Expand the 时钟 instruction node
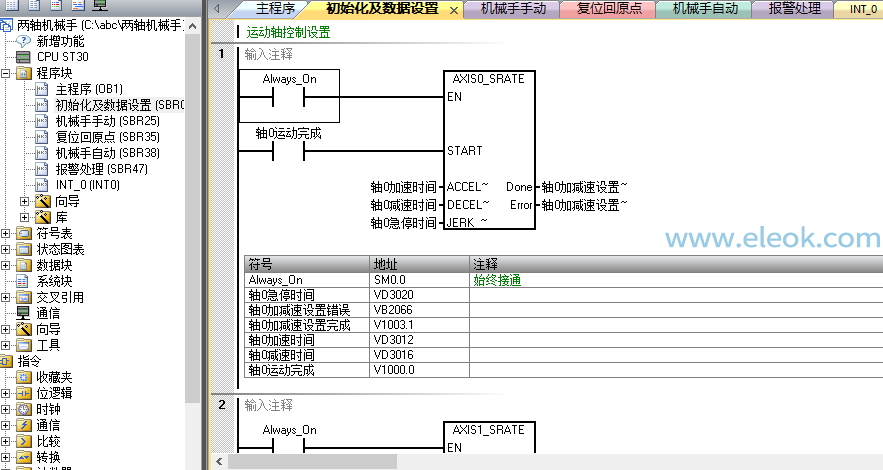The image size is (883, 470). click(x=6, y=409)
